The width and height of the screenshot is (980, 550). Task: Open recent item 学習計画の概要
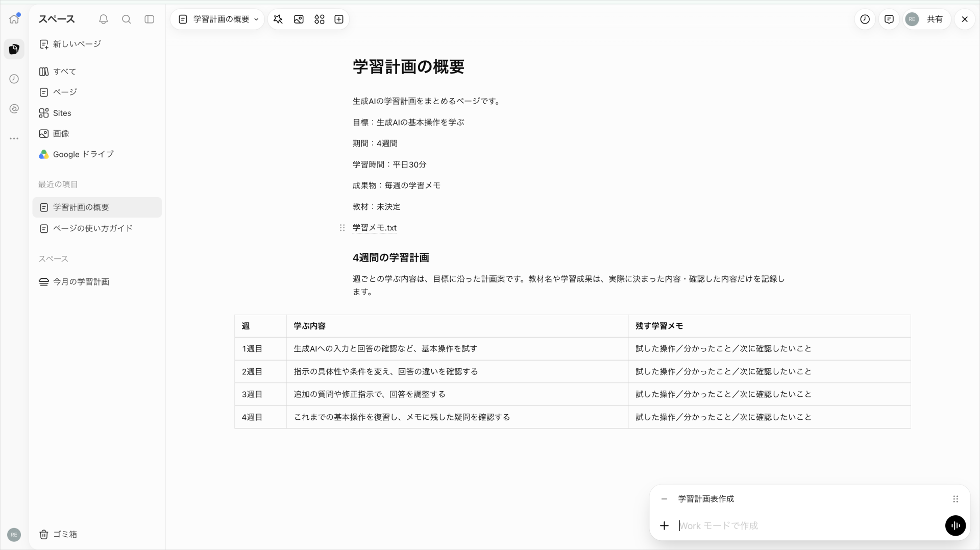[x=97, y=207]
